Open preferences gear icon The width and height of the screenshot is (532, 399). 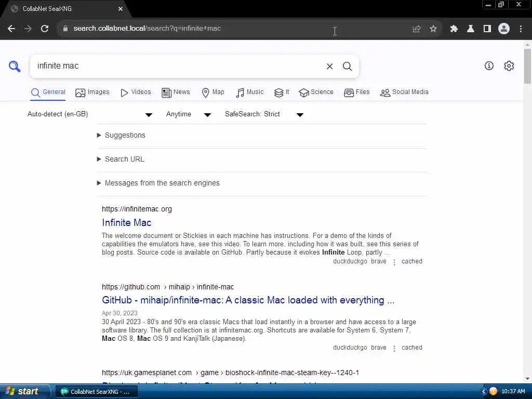pyautogui.click(x=509, y=66)
